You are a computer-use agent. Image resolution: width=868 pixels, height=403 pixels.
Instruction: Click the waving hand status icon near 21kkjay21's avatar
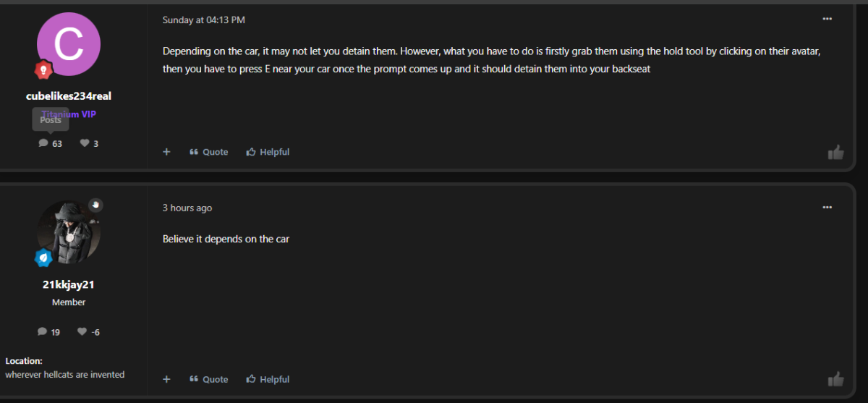(95, 205)
